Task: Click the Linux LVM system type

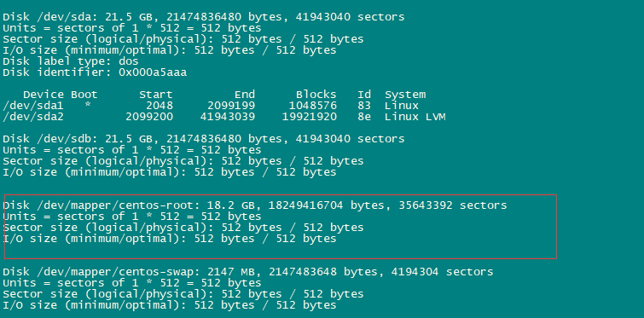Action: click(x=415, y=117)
